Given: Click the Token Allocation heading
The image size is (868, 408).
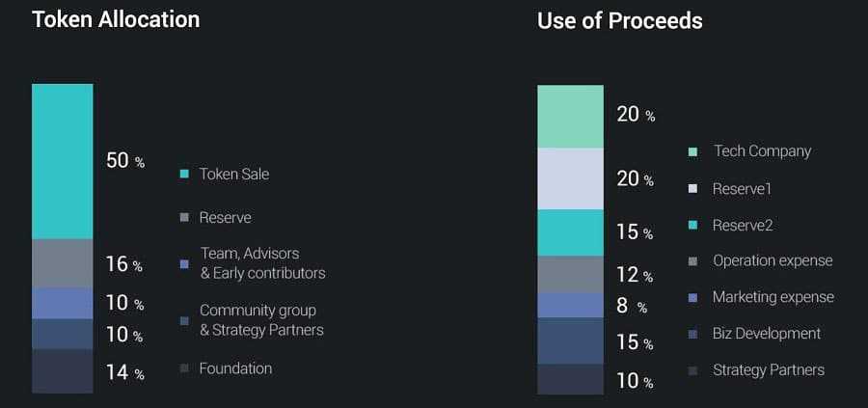Looking at the screenshot, I should click(x=116, y=19).
